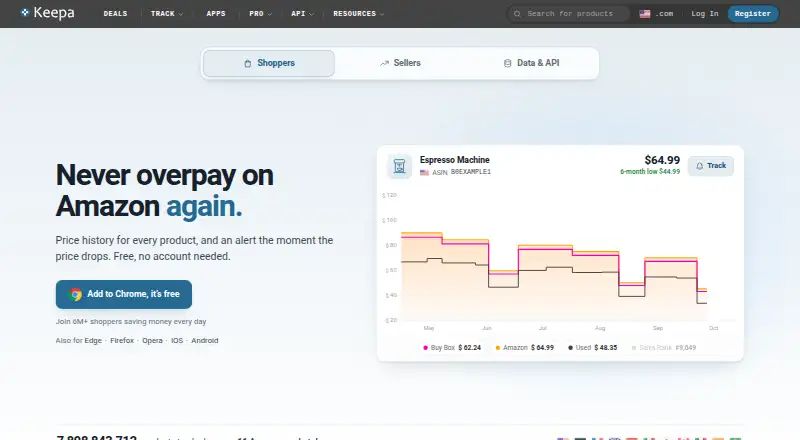Click the $64.99 current price
800x440 pixels.
(x=662, y=160)
